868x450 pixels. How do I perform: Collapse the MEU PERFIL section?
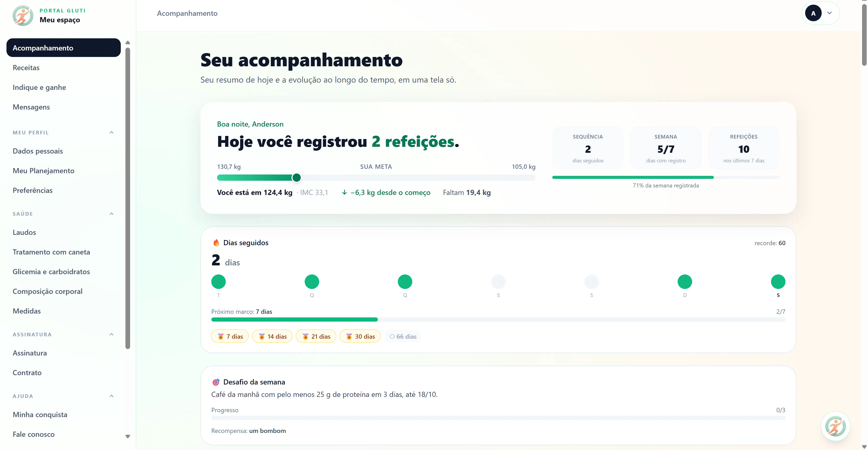[111, 132]
